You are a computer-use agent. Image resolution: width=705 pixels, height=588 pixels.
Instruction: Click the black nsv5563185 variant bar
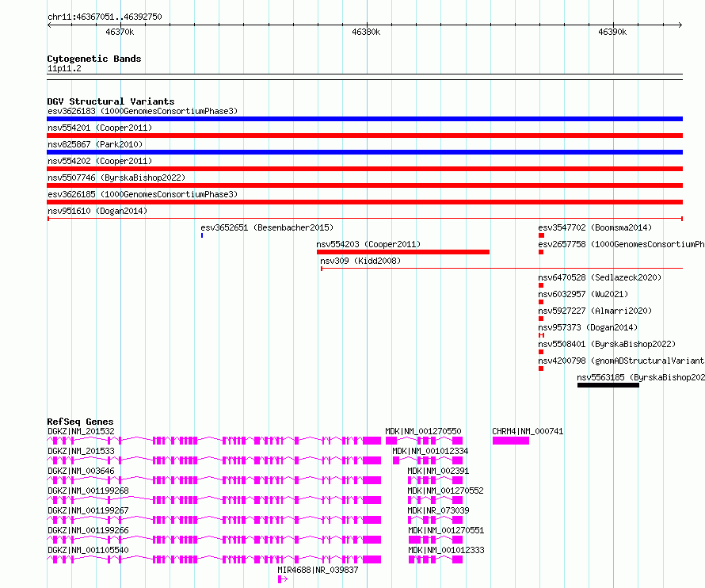point(608,385)
